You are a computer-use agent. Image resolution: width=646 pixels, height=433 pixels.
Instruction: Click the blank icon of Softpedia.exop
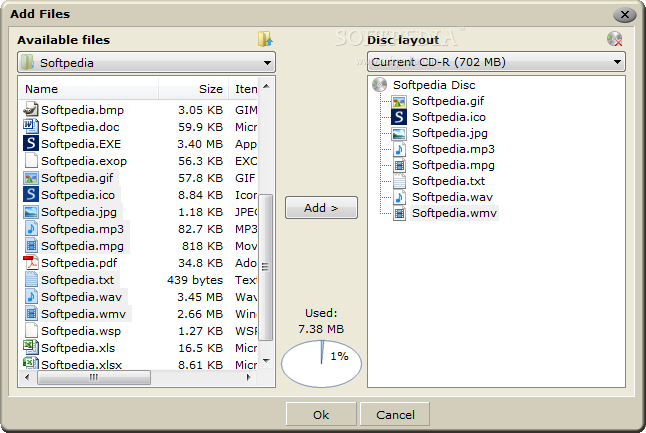31,160
